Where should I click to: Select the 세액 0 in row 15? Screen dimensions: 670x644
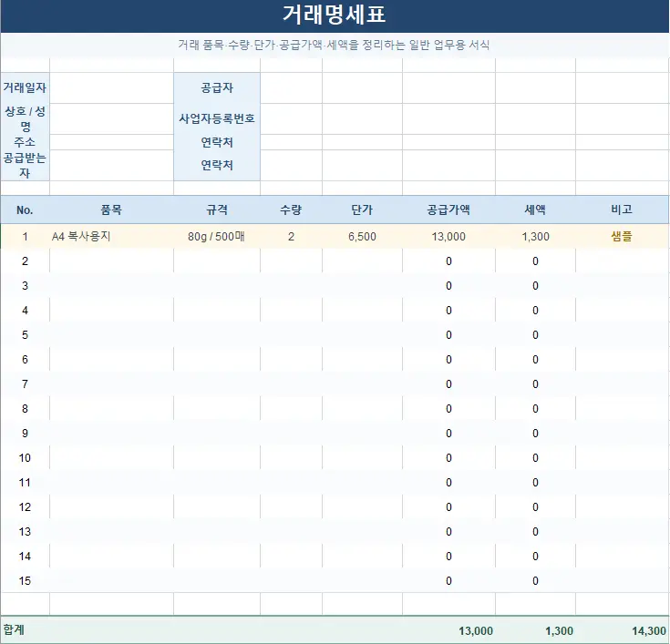[535, 581]
